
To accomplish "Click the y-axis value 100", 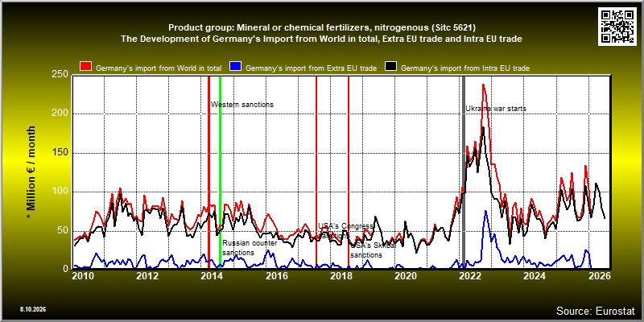I will click(60, 192).
